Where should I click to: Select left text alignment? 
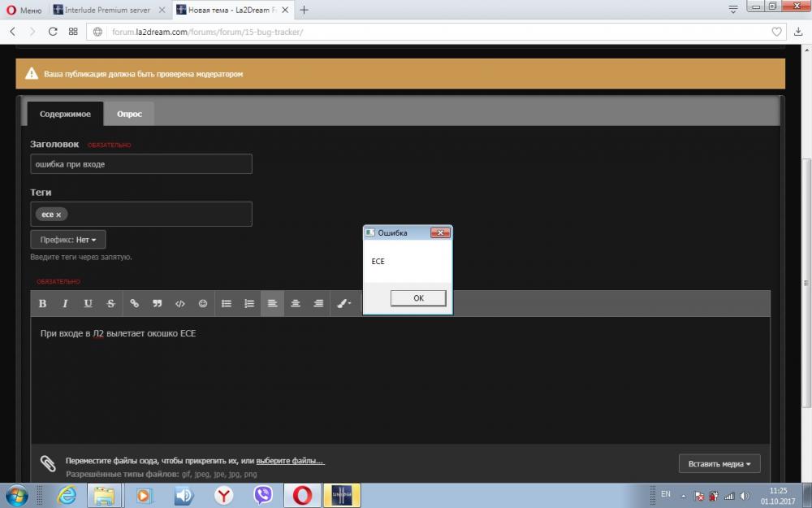[x=273, y=303]
